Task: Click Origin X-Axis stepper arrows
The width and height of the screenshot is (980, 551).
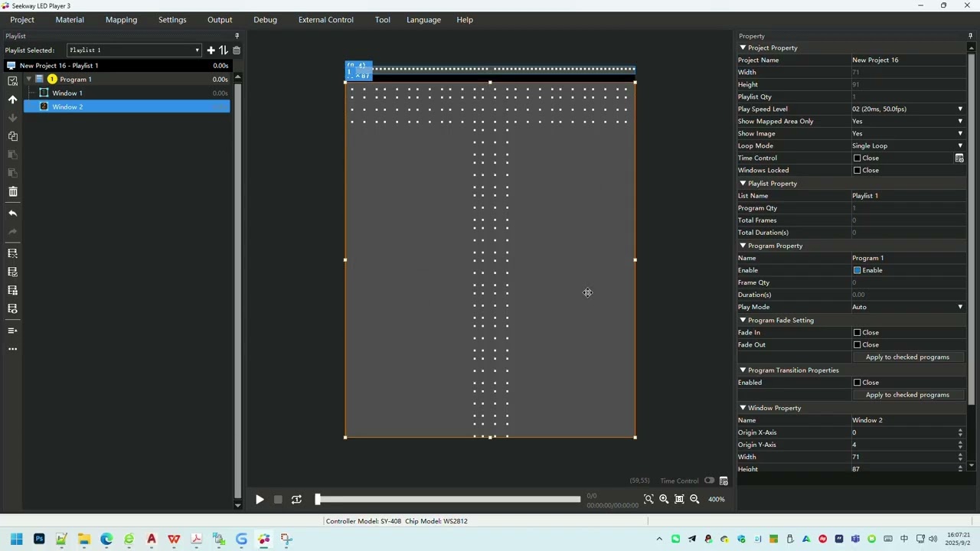Action: pos(960,432)
